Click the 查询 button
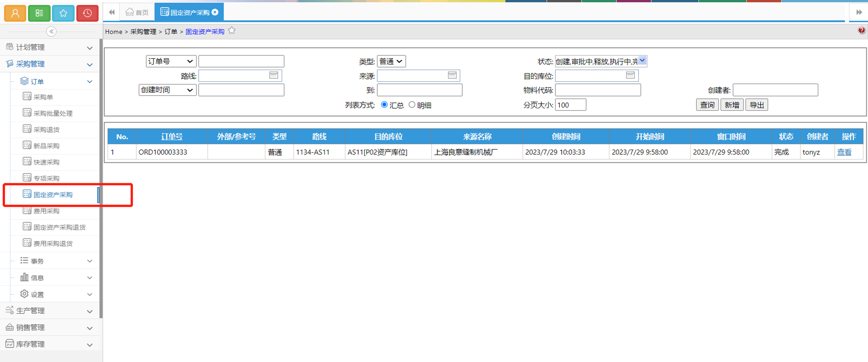Screen dimensions: 868x362 (x=707, y=105)
